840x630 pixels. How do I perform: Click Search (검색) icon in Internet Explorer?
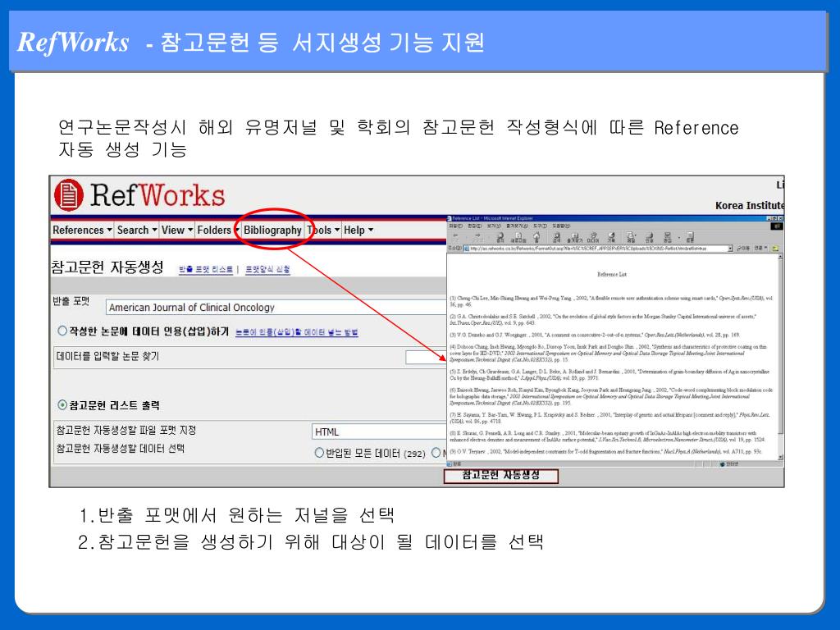point(557,237)
